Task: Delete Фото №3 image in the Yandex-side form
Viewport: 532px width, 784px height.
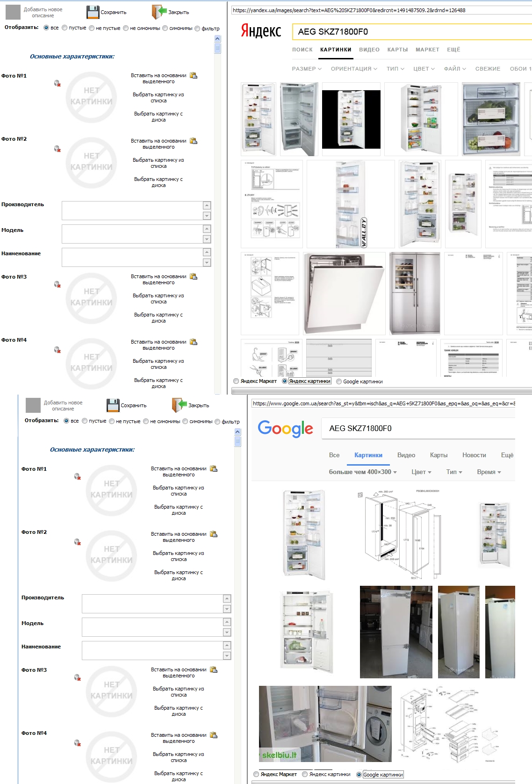Action: [58, 285]
